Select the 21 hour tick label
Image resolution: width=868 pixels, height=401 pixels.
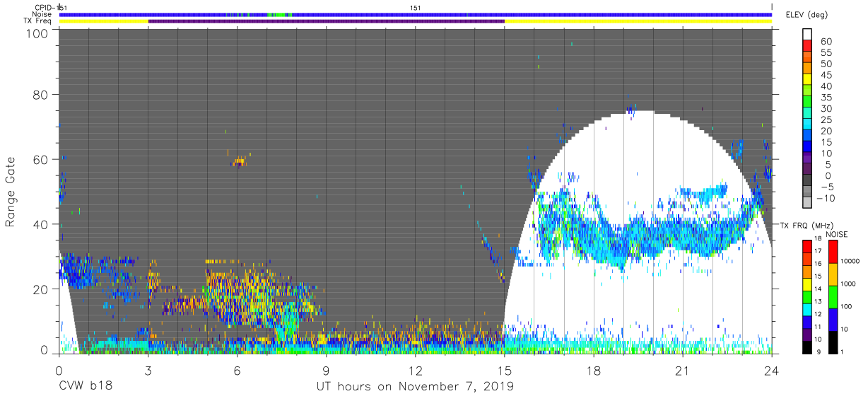point(683,371)
